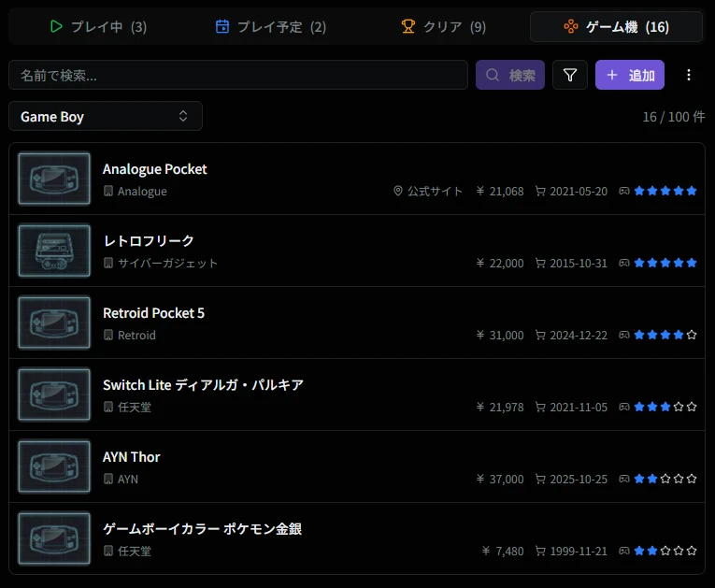This screenshot has width=715, height=588.
Task: Select the クリア (9) tab
Action: point(443,27)
